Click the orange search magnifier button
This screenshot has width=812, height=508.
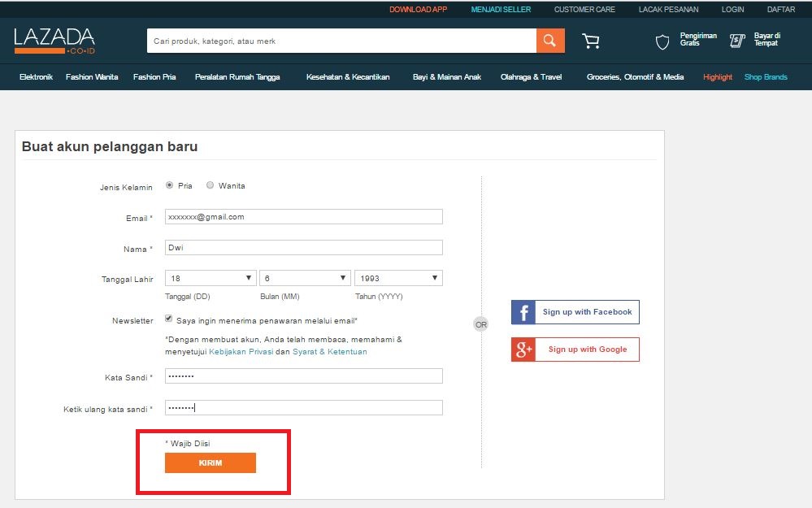(x=550, y=41)
